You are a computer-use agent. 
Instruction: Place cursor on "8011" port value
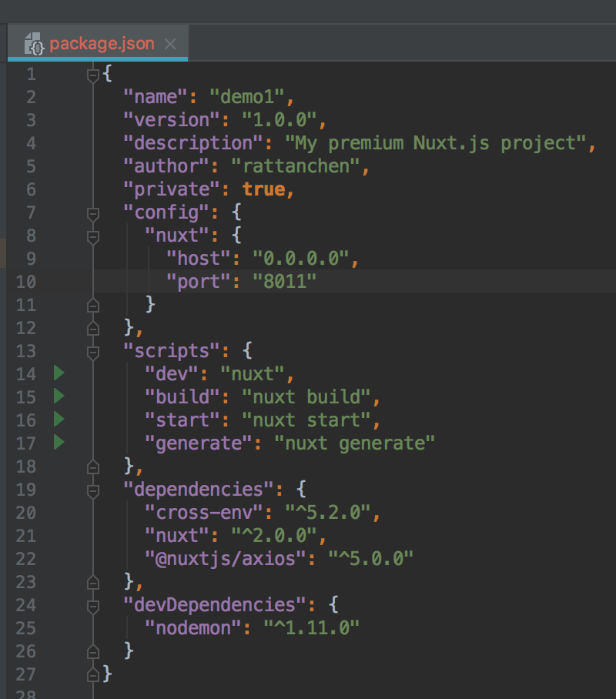click(285, 282)
